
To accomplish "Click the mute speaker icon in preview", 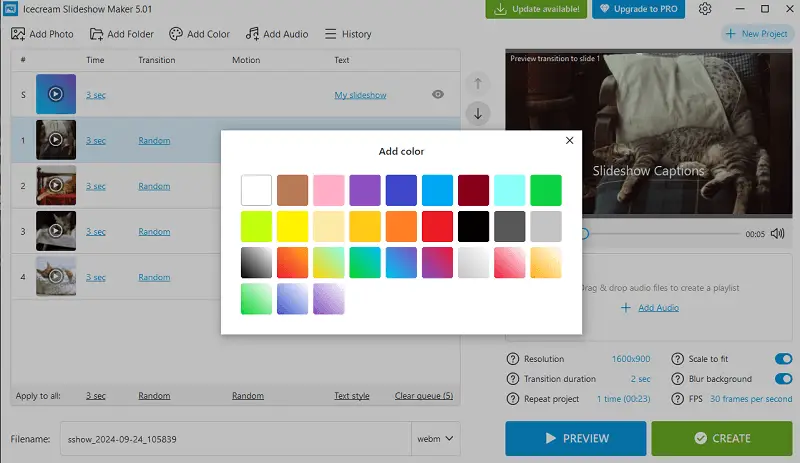I will [778, 234].
